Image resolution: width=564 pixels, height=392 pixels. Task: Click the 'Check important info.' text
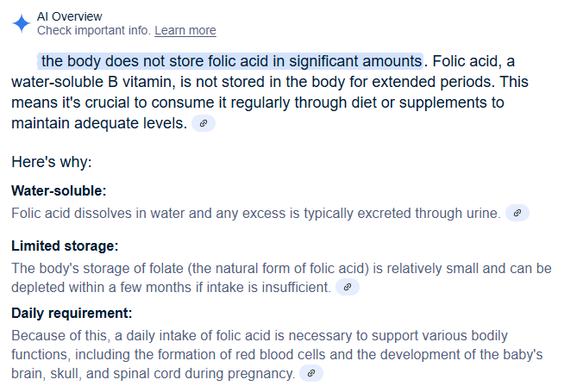(94, 30)
